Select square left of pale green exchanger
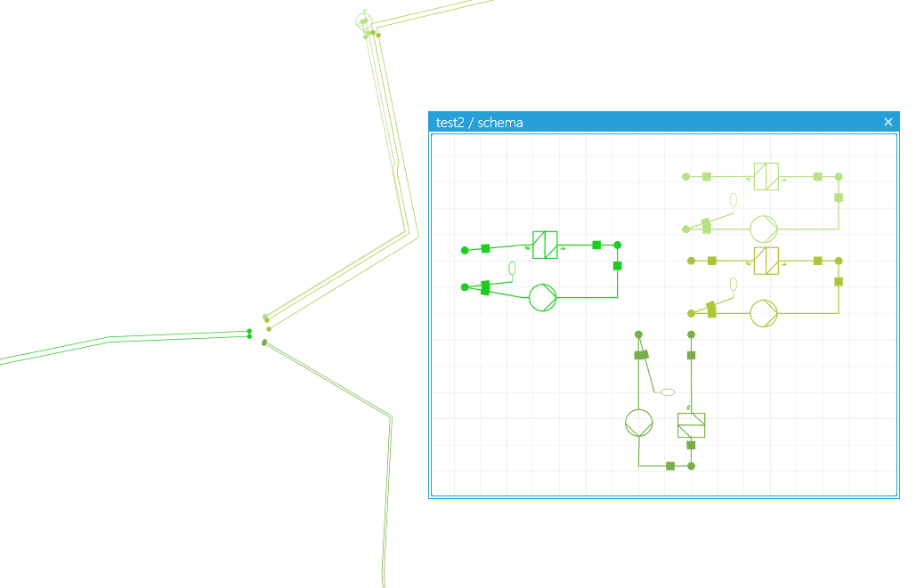The height and width of the screenshot is (588, 916). (x=707, y=176)
